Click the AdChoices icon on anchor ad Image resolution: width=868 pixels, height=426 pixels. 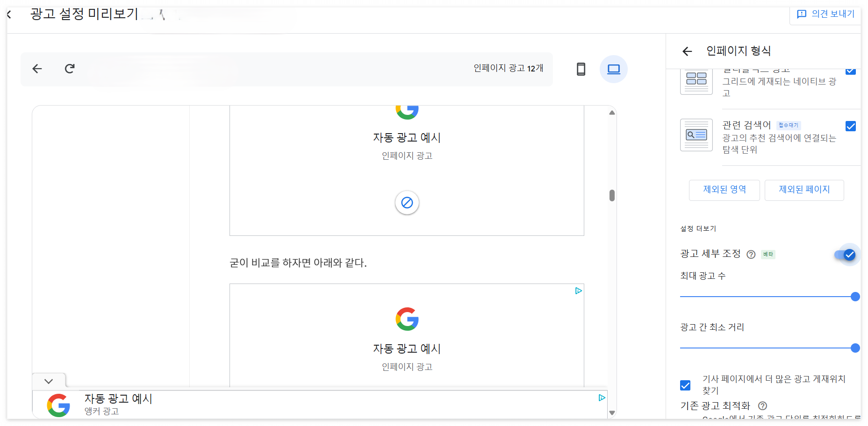click(602, 398)
